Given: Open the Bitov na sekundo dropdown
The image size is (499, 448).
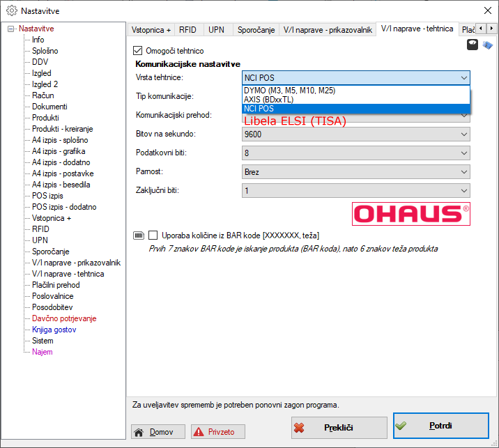Looking at the screenshot, I should (x=355, y=134).
